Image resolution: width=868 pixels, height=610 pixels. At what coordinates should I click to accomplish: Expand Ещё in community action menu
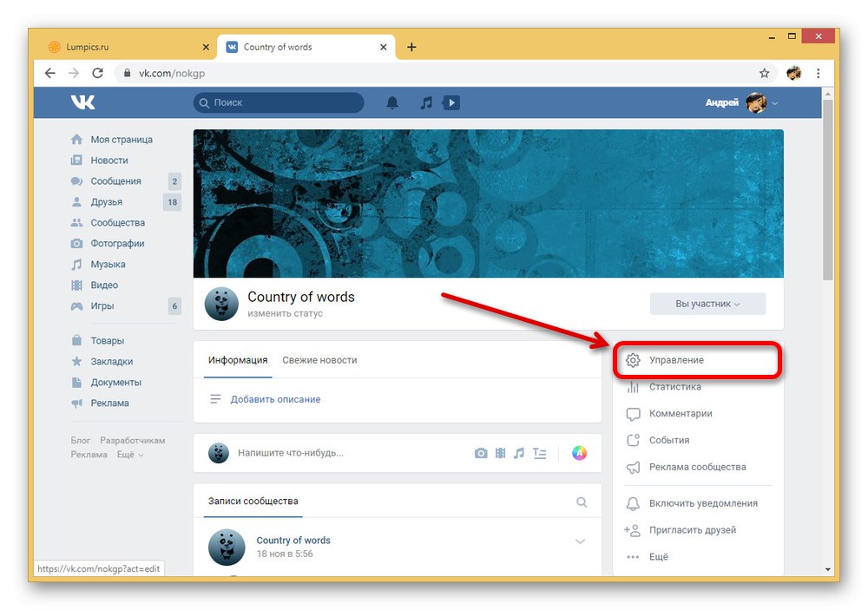pyautogui.click(x=659, y=557)
